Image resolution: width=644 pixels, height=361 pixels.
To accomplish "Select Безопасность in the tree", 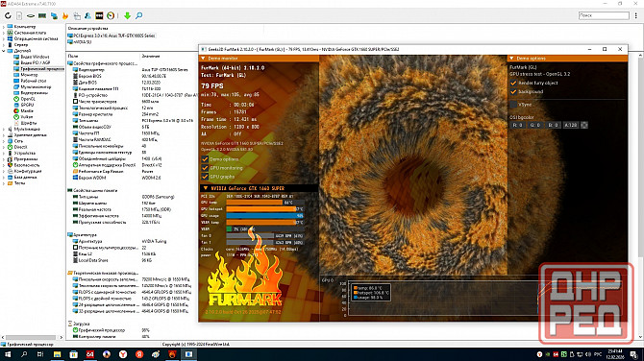I will pyautogui.click(x=27, y=165).
